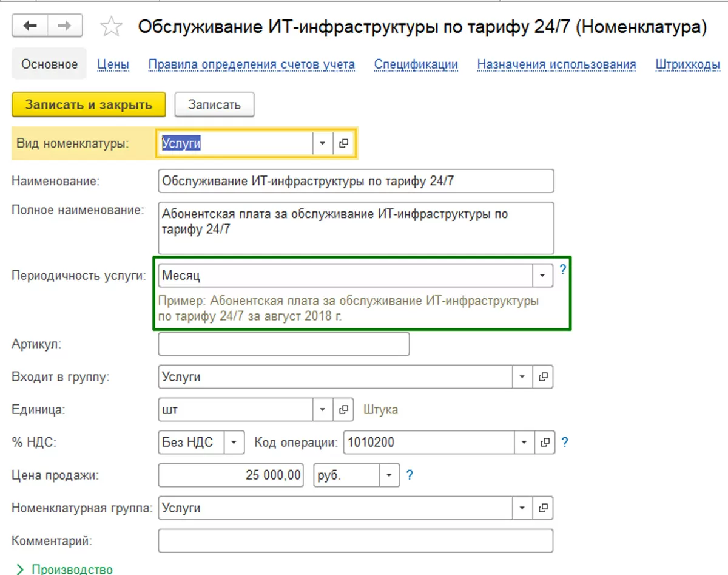
Task: Focus the empty Комментарий field
Action: tap(356, 541)
